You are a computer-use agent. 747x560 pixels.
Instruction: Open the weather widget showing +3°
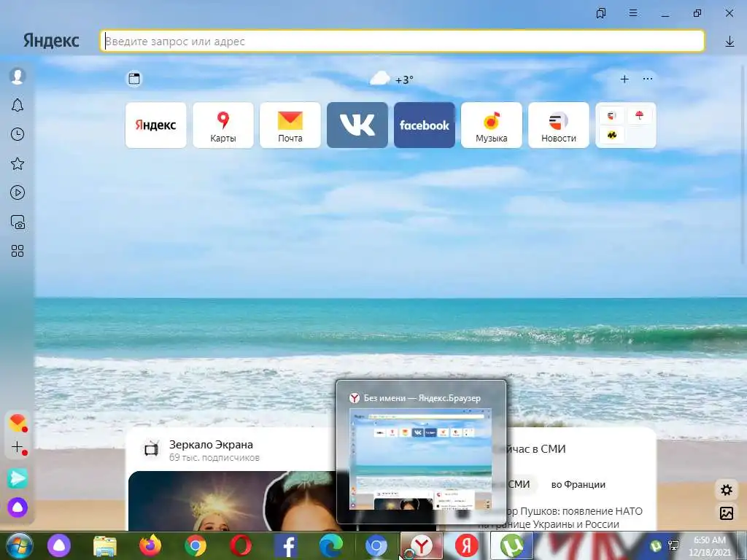coord(392,79)
